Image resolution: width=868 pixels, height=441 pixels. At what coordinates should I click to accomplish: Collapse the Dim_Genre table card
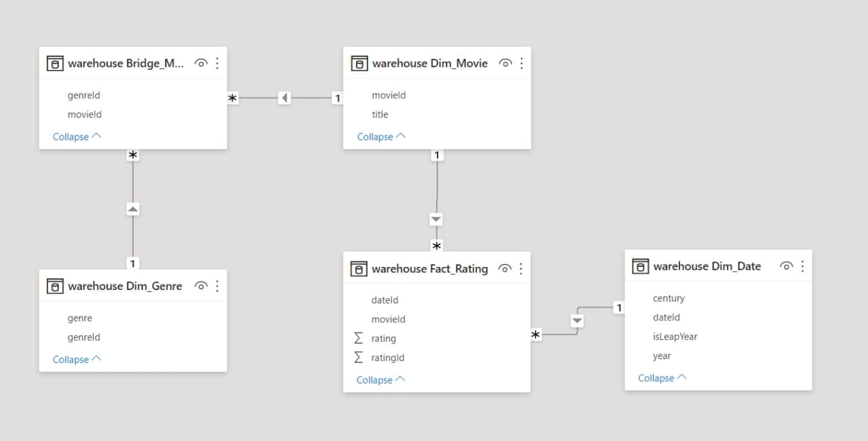[77, 360]
